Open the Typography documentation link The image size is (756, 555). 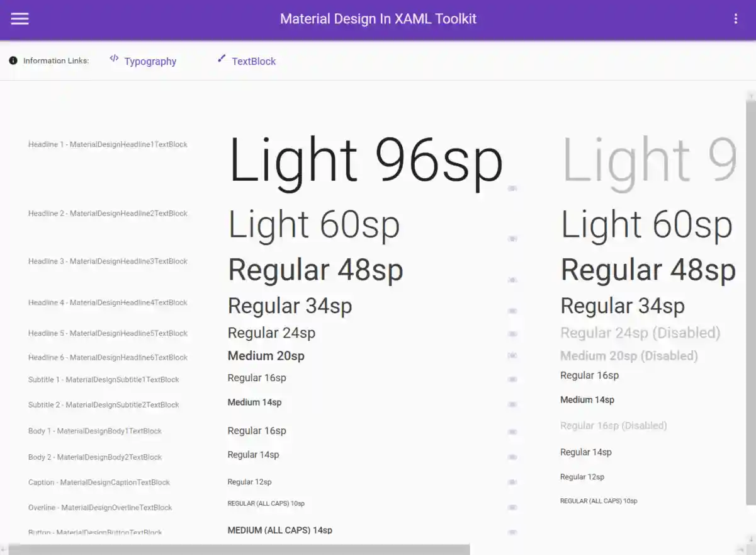pos(150,61)
